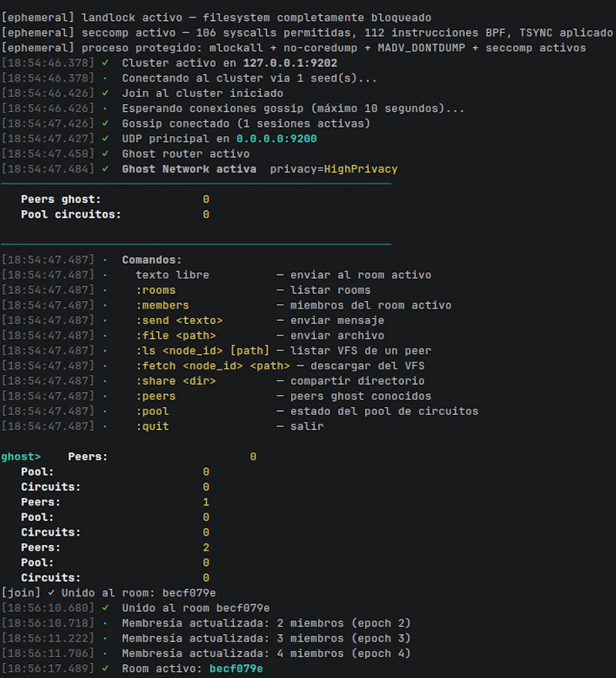Click 'Membresía actualizada: 2 miembros (epoch 2)'

click(x=266, y=623)
